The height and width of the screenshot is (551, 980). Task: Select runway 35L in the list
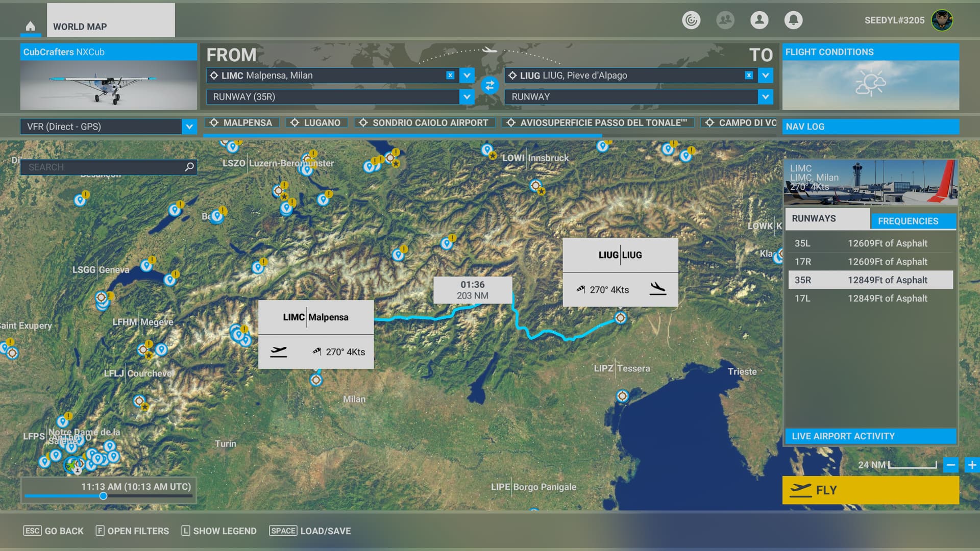click(871, 243)
